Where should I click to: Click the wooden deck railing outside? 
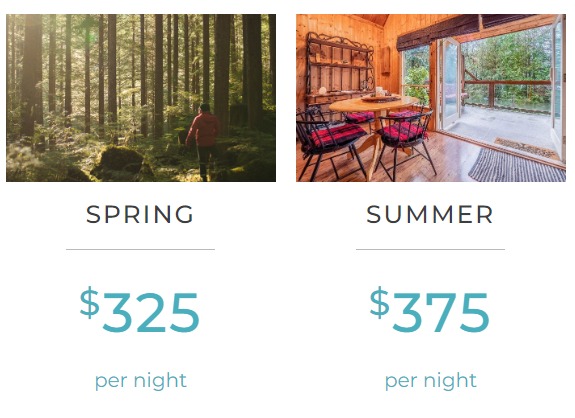(x=508, y=88)
